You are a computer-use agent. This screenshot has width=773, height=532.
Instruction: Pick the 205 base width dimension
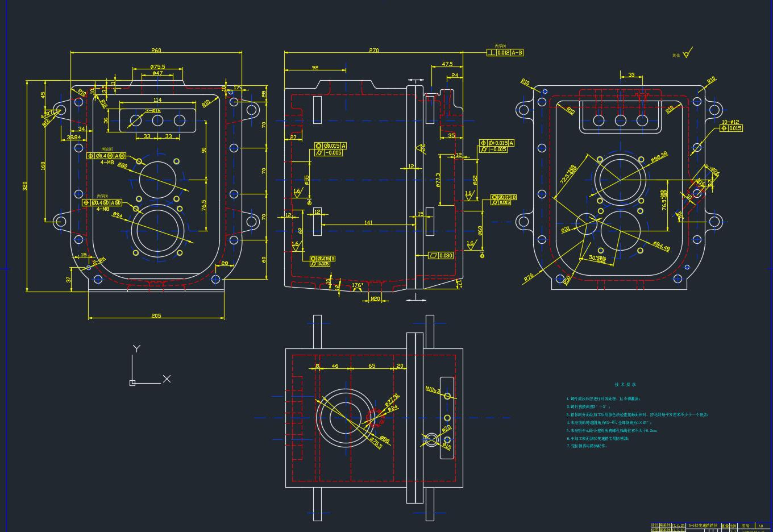(x=156, y=315)
